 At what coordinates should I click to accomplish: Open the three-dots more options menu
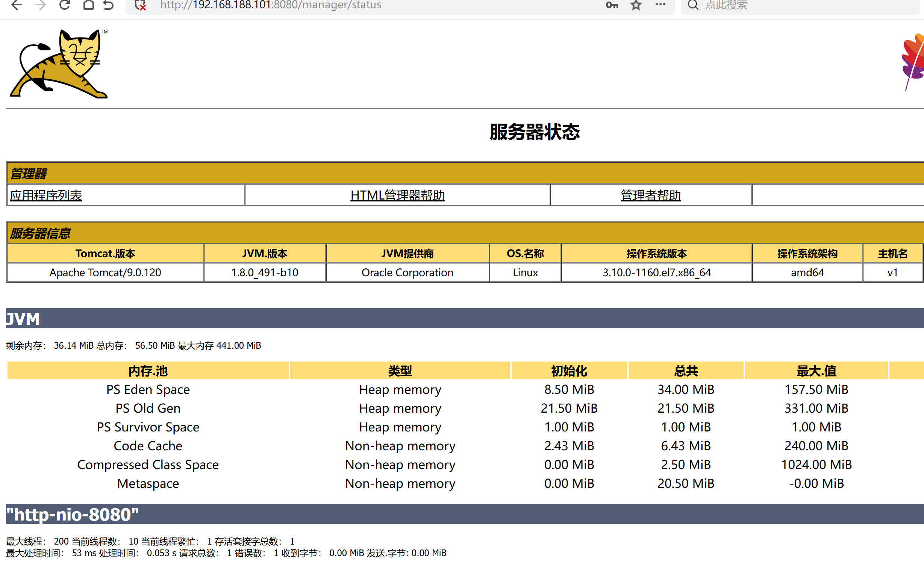[x=660, y=5]
